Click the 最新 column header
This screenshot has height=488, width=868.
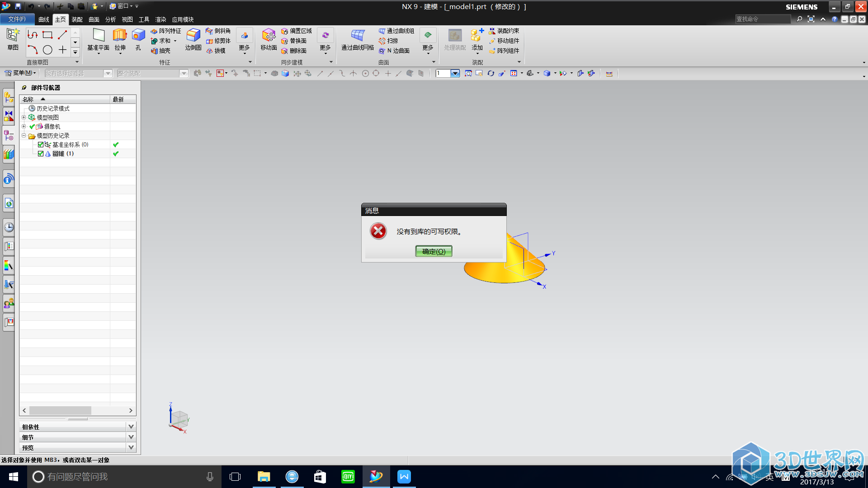pos(123,99)
